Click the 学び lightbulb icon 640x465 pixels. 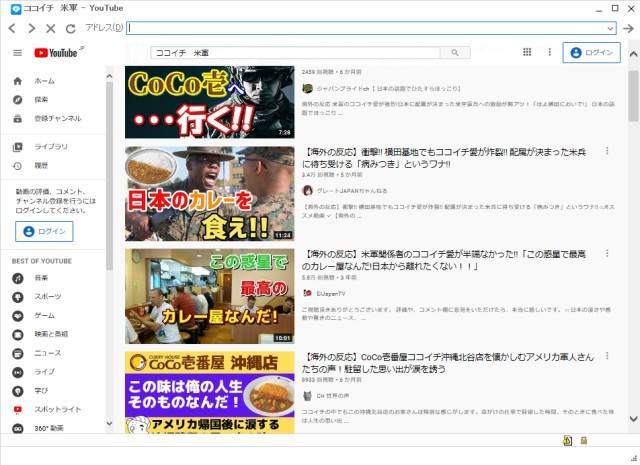pos(18,391)
